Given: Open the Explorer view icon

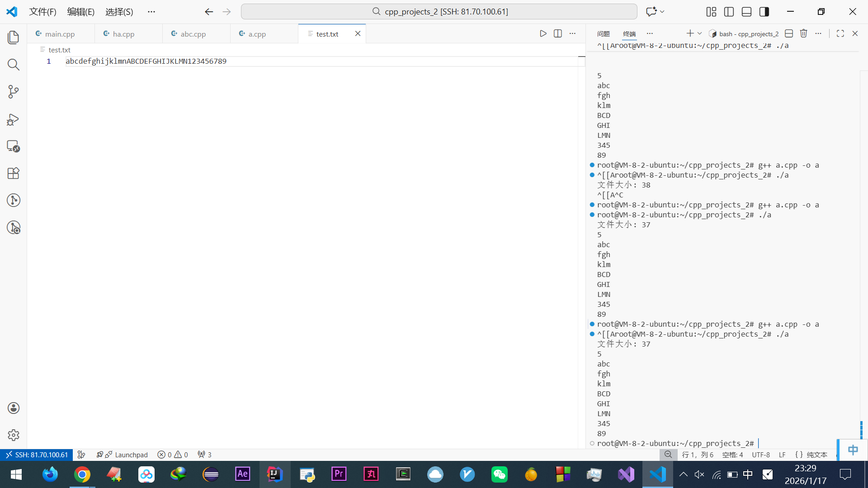Looking at the screenshot, I should tap(14, 38).
